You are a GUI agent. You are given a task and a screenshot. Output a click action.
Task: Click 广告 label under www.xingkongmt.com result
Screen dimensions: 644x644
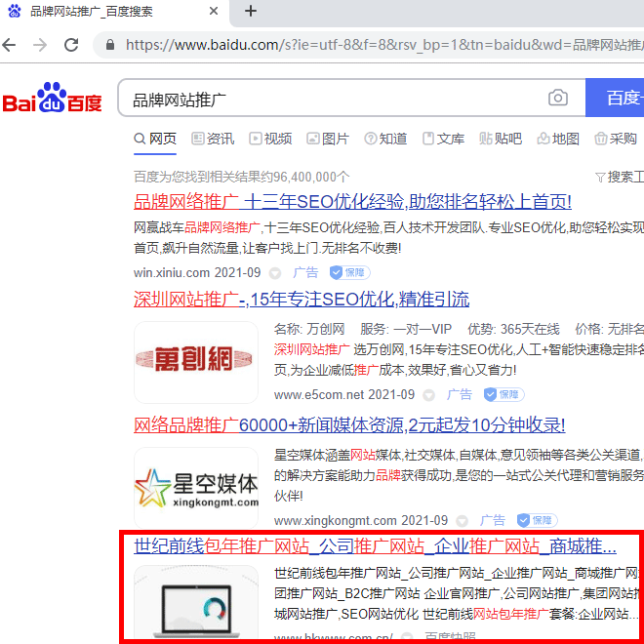click(493, 520)
